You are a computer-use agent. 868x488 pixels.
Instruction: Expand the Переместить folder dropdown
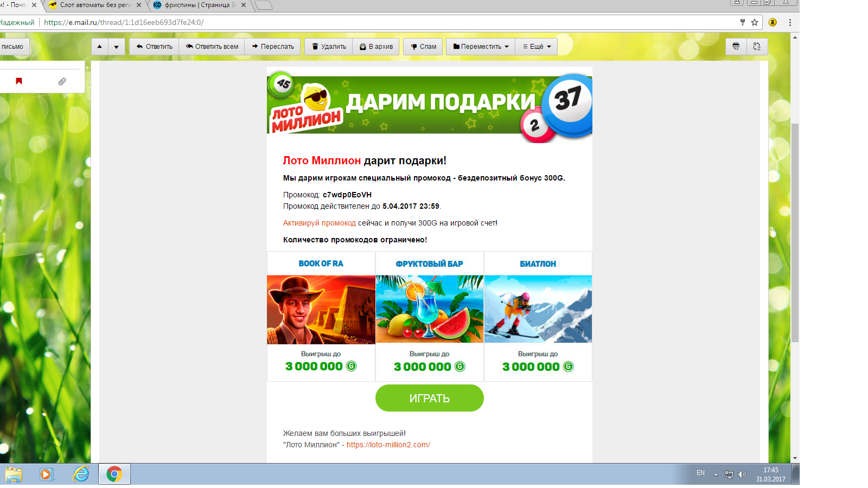point(480,47)
